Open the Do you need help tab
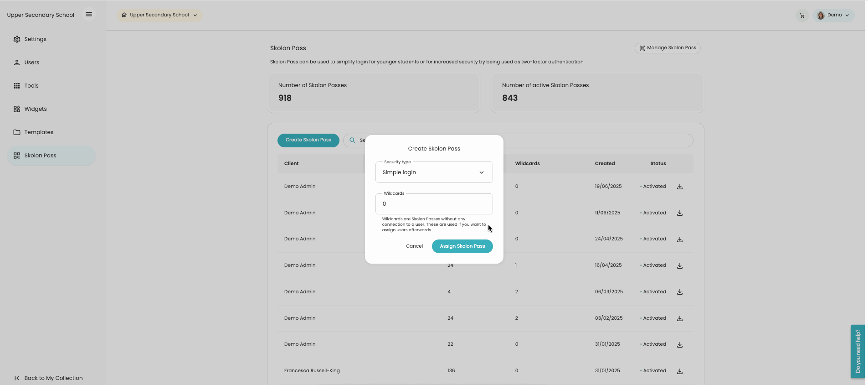The height and width of the screenshot is (385, 868). click(x=857, y=351)
